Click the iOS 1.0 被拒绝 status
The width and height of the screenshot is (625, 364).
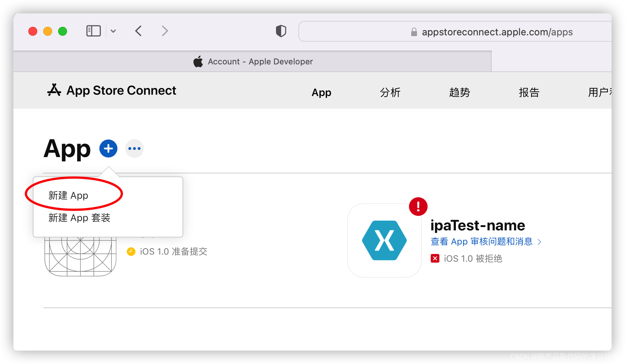point(473,259)
